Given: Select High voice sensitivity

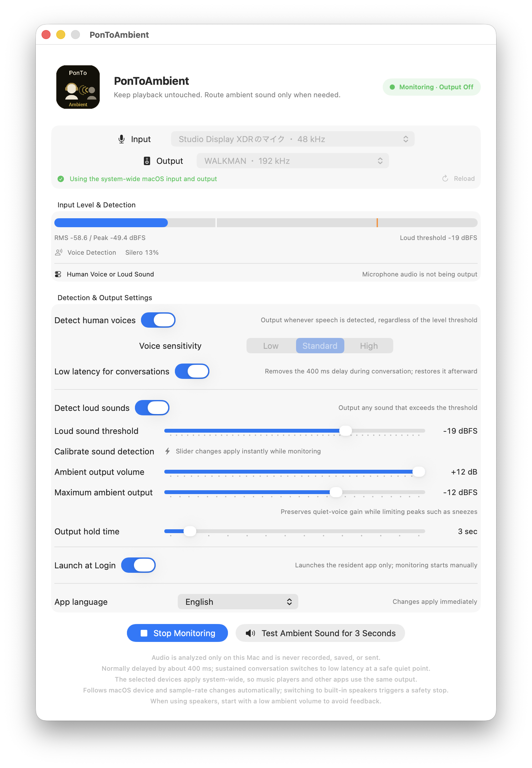Looking at the screenshot, I should (x=369, y=346).
